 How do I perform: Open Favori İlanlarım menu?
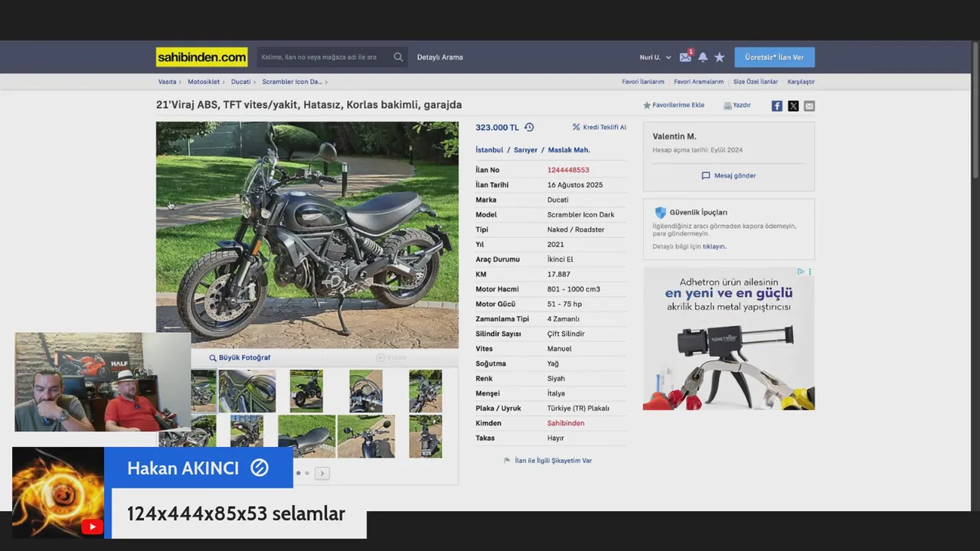click(643, 82)
